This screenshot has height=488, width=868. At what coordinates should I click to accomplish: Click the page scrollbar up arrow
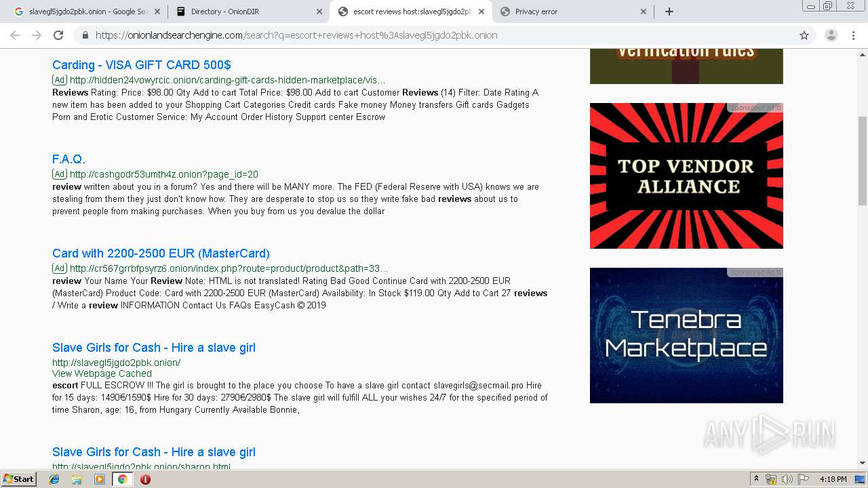(862, 54)
